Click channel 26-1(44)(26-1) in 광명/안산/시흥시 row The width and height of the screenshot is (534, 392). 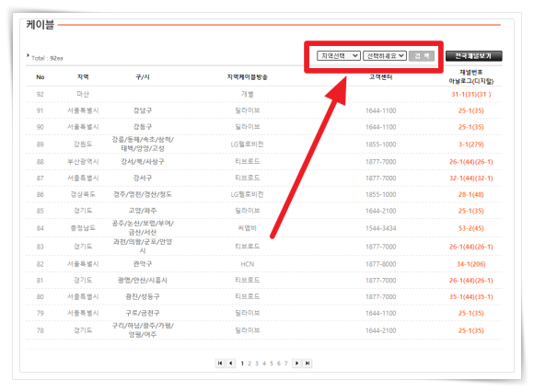pos(471,281)
